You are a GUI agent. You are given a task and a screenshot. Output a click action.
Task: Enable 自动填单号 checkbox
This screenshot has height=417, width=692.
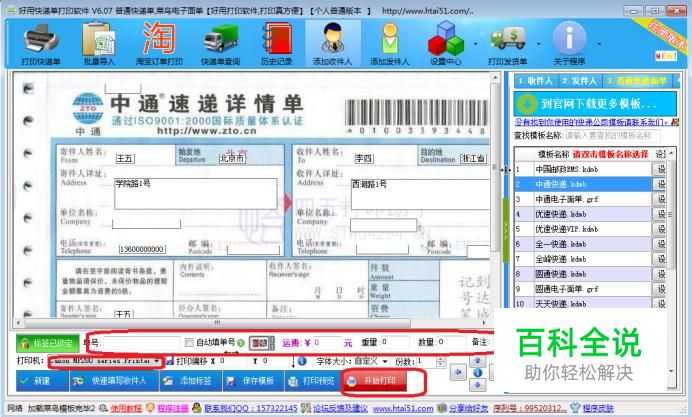pos(189,342)
